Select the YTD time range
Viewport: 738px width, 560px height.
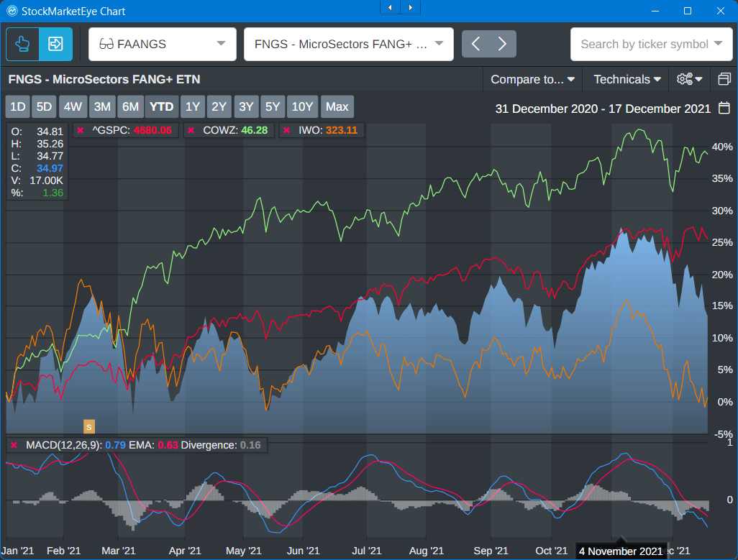click(161, 106)
